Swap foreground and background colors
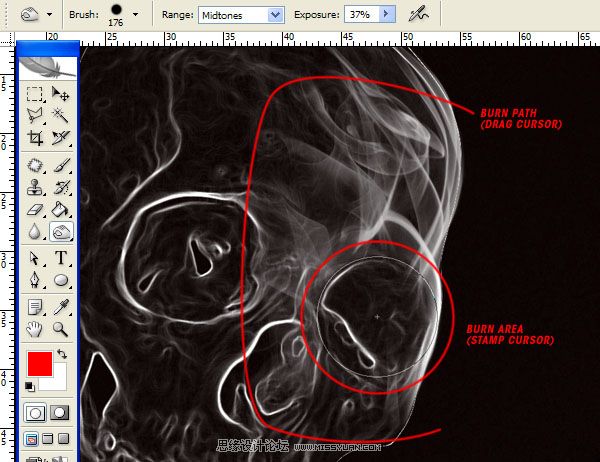 coord(61,354)
